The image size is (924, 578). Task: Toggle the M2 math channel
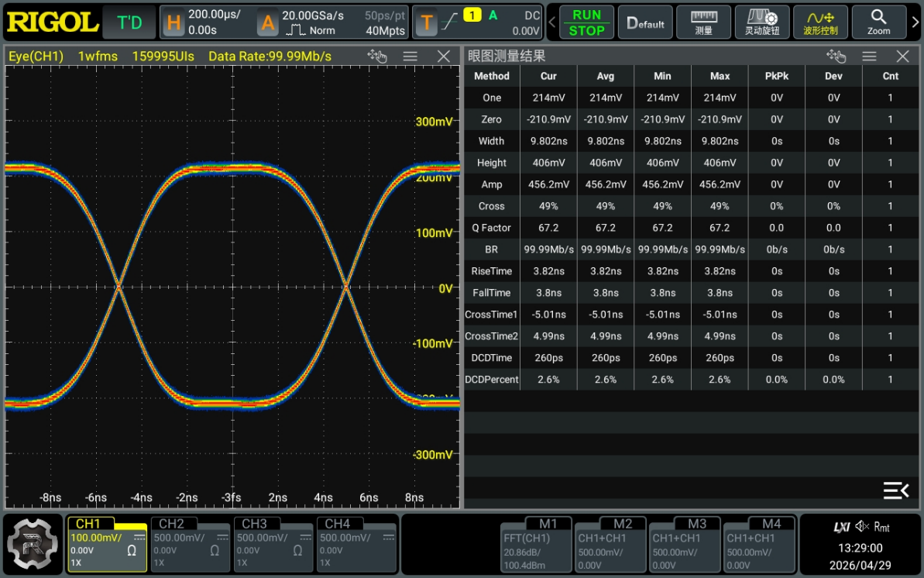point(610,544)
